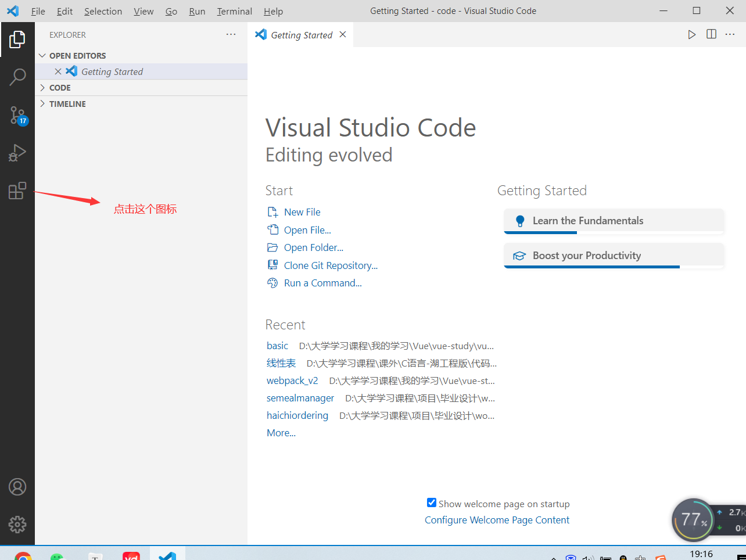
Task: Open the Search view in activity bar
Action: [17, 77]
